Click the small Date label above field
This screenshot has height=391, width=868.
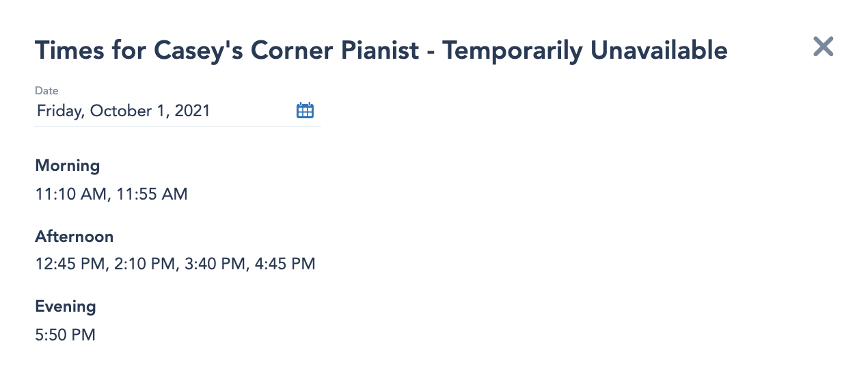click(46, 90)
